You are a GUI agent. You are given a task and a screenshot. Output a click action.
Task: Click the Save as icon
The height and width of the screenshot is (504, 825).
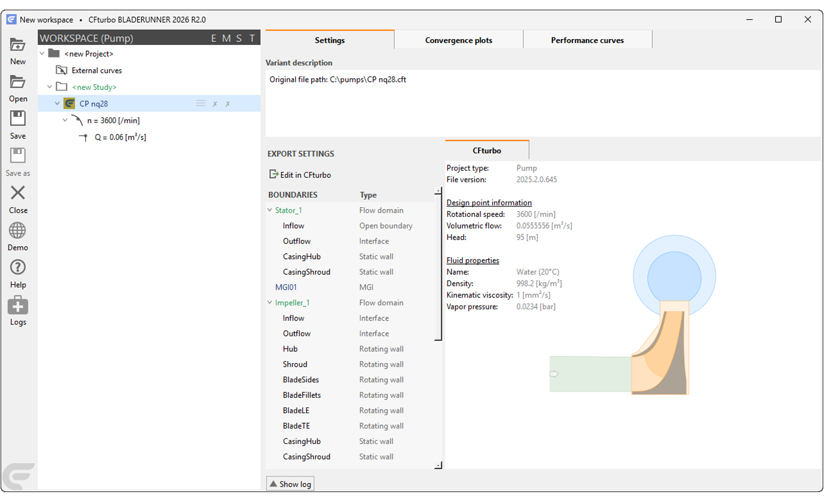18,156
